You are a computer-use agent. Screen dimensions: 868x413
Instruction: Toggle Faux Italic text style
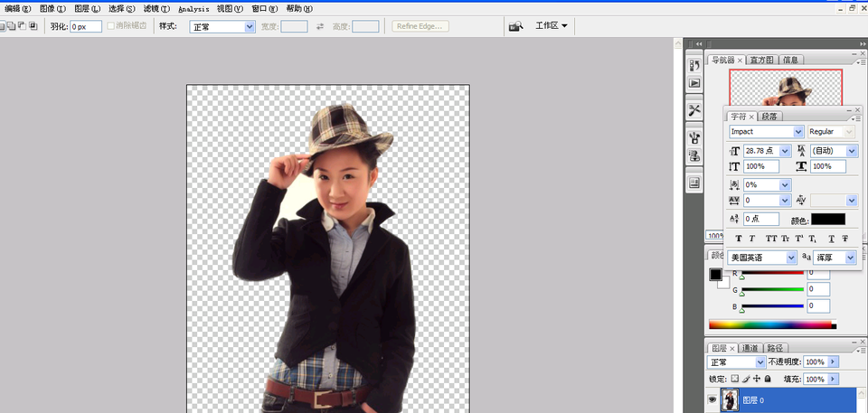point(751,239)
